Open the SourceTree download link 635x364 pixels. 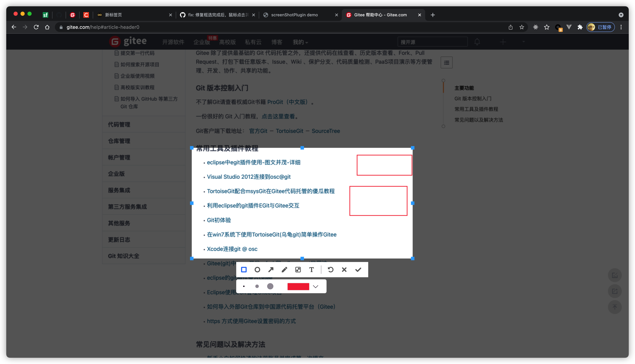click(x=326, y=131)
